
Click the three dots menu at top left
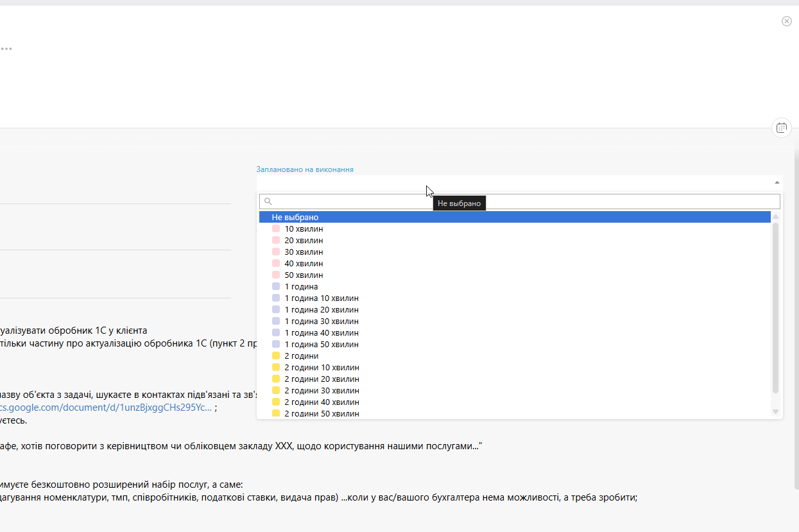tap(6, 49)
